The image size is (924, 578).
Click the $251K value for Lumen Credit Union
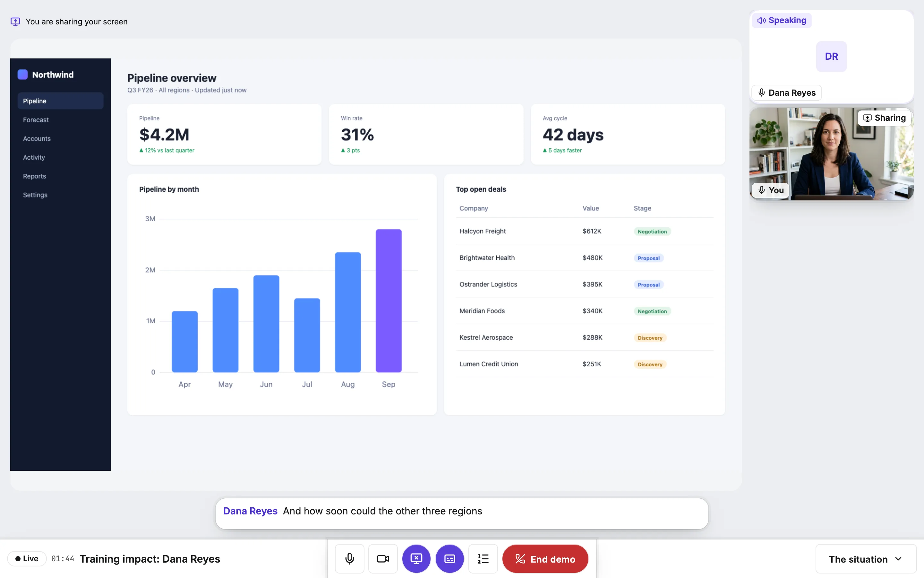[x=591, y=364]
